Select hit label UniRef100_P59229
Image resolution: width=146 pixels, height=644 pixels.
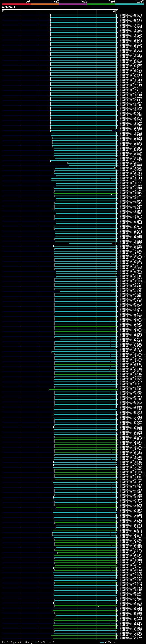pyautogui.click(x=131, y=30)
